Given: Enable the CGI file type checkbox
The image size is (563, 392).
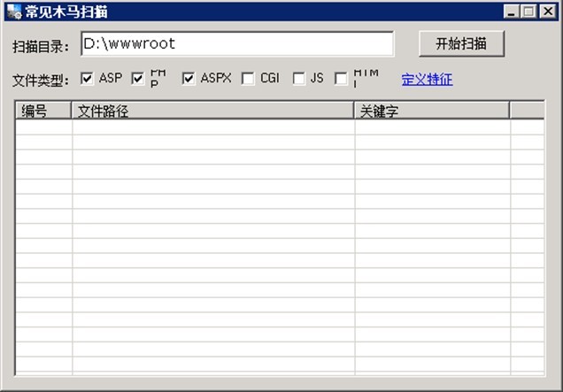Looking at the screenshot, I should [248, 79].
